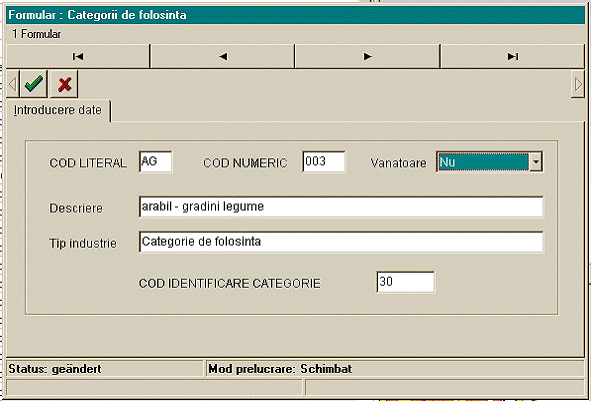This screenshot has width=596, height=401.
Task: Click the toolbar's left scroll arrow
Action: (x=13, y=84)
